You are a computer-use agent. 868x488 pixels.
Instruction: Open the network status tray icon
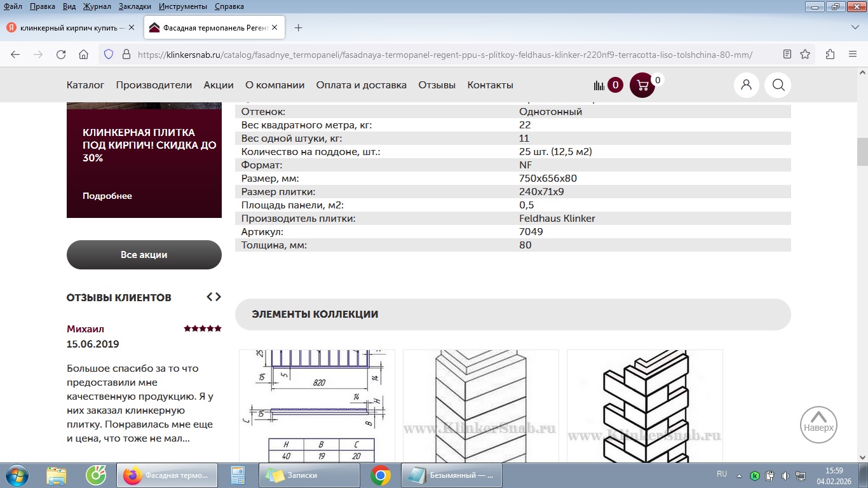coord(801,475)
